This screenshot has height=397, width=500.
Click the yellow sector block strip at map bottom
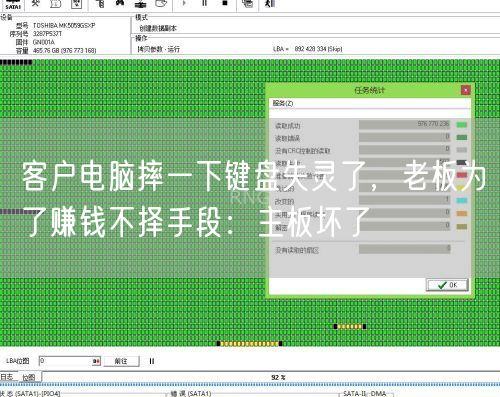pyautogui.click(x=250, y=344)
